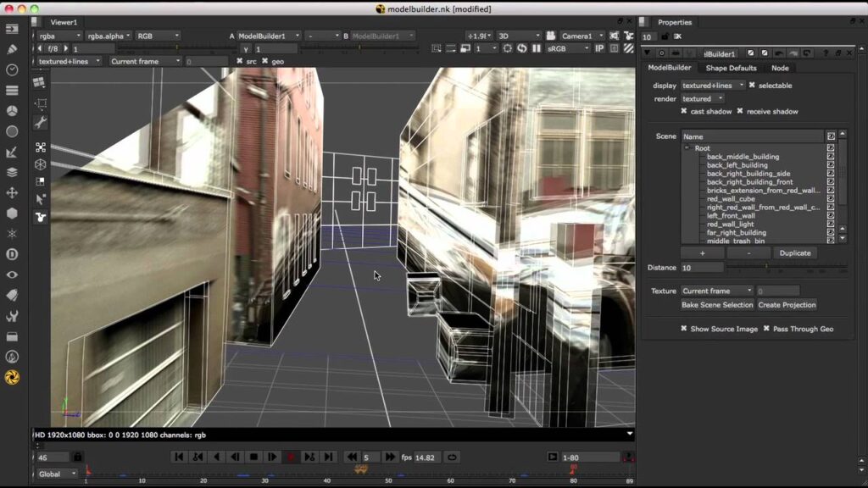Open the RGB display dropdown
Viewport: 868px width, 488px height.
pyautogui.click(x=158, y=36)
